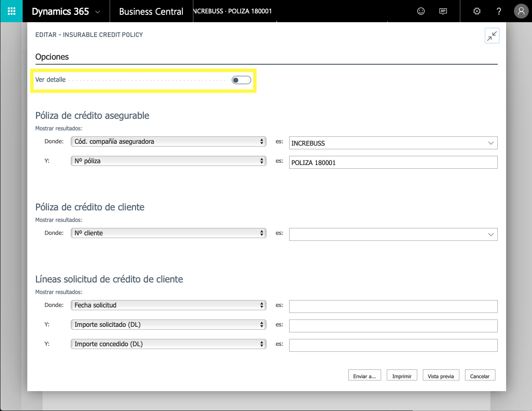532x411 pixels.
Task: Open the Nº cliente field selector
Action: pyautogui.click(x=168, y=233)
